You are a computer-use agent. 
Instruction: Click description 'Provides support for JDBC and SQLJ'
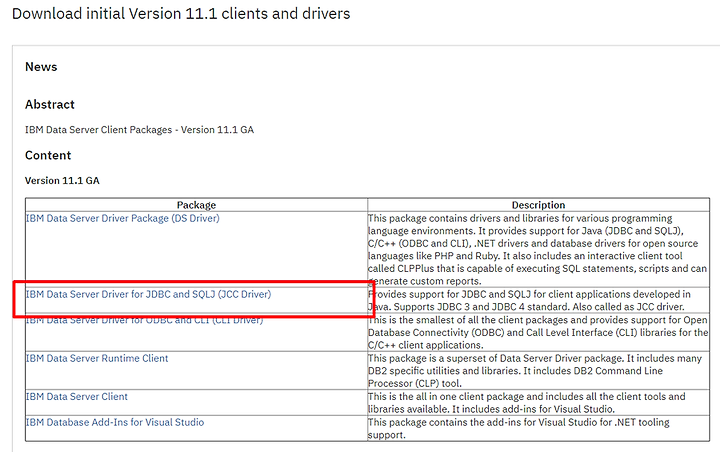coord(529,300)
